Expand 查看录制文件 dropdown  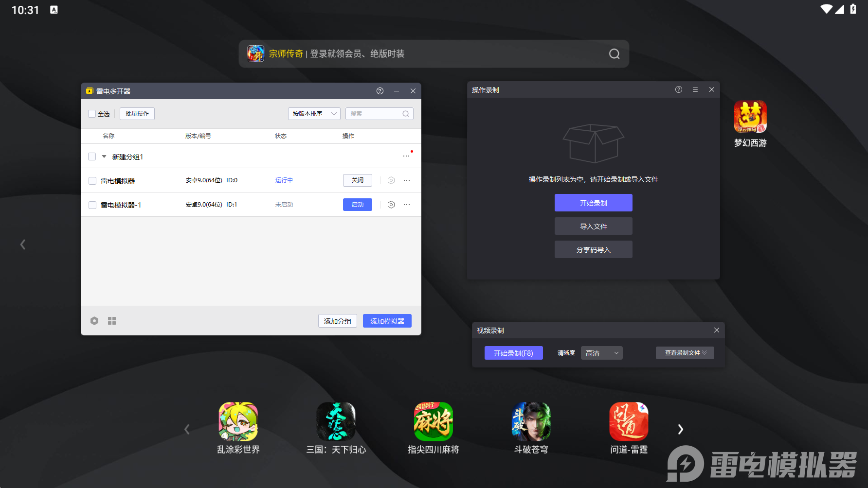pyautogui.click(x=685, y=353)
